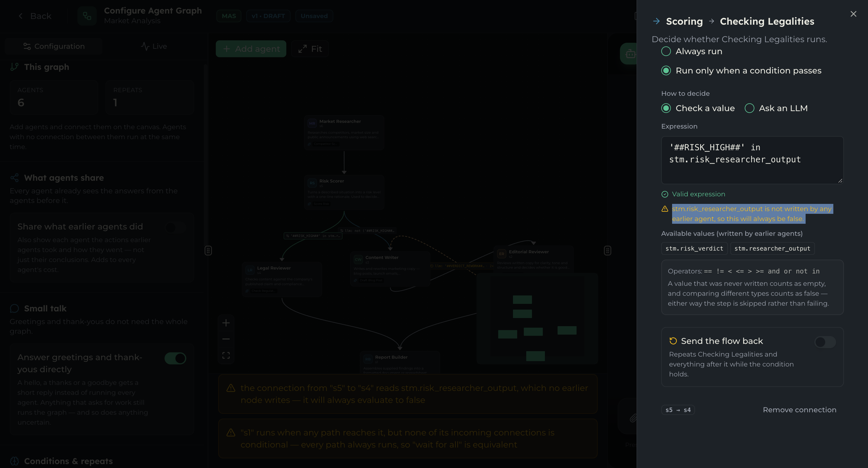Click the agent graph icon beside Configure Agent Graph

coord(87,16)
